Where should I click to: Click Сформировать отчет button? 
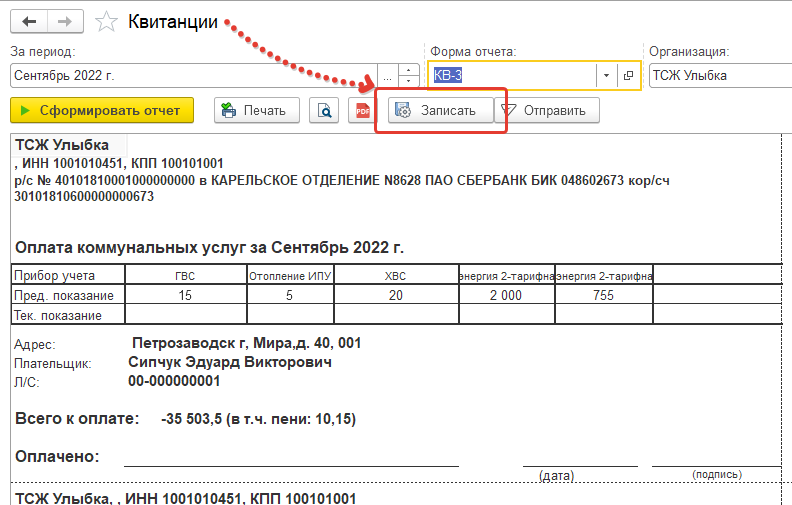pyautogui.click(x=102, y=110)
